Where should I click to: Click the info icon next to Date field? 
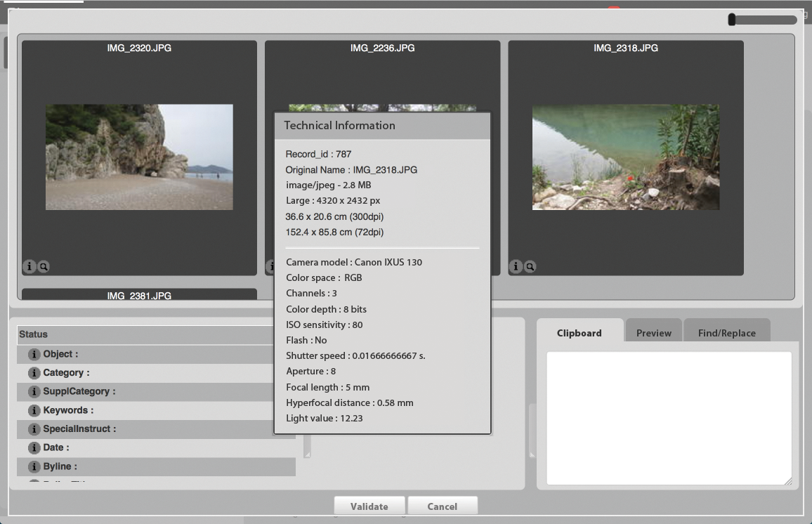click(x=34, y=447)
